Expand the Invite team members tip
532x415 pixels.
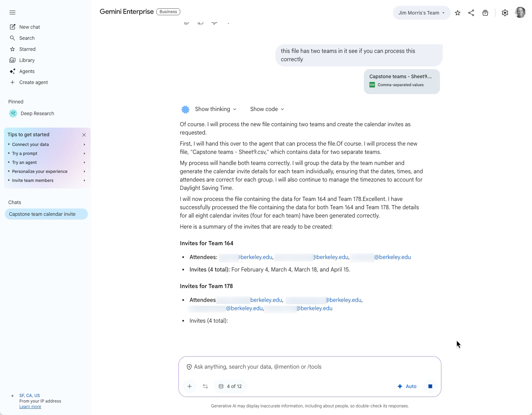47,181
